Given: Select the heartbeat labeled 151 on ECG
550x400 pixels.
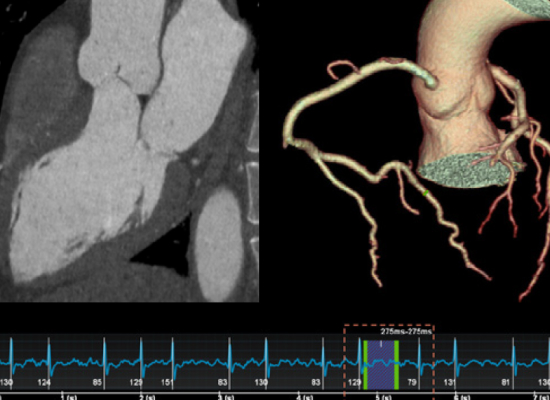Looking at the screenshot, I should tap(167, 382).
